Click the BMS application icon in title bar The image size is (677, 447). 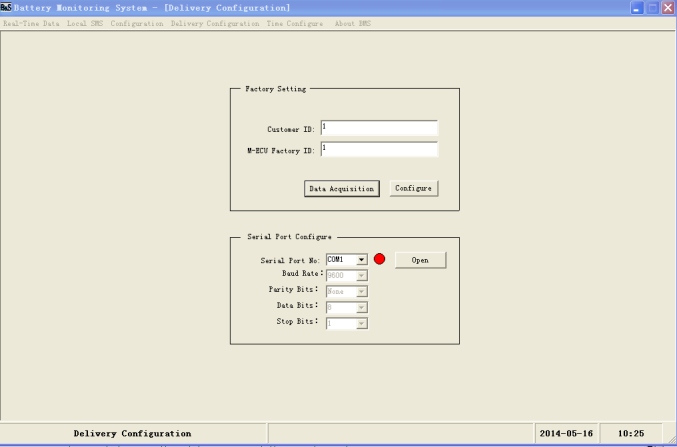(x=7, y=8)
